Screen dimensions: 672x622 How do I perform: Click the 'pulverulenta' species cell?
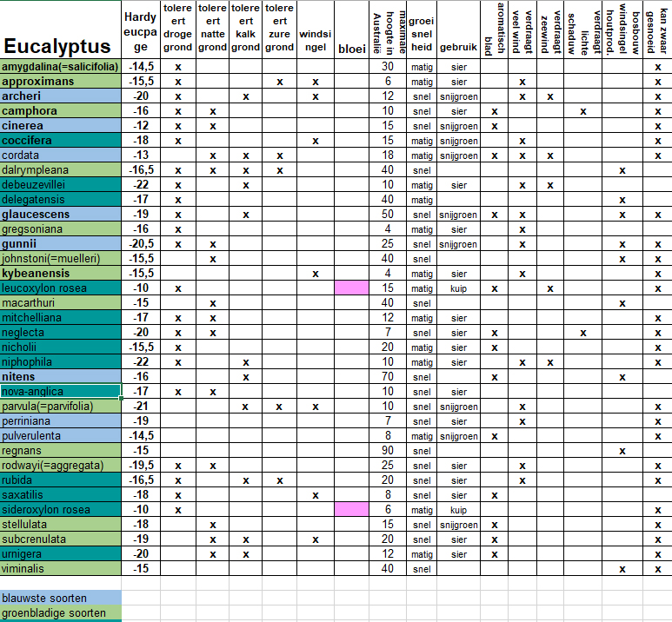[61, 436]
